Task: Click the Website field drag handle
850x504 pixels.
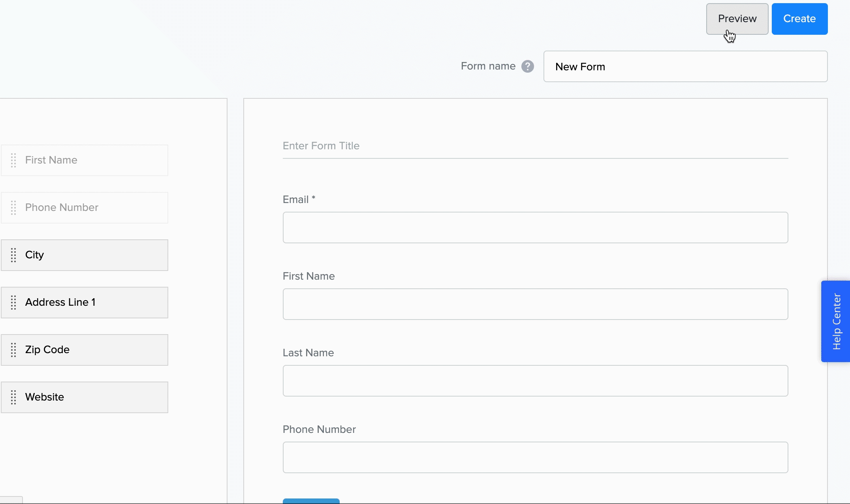Action: click(13, 397)
